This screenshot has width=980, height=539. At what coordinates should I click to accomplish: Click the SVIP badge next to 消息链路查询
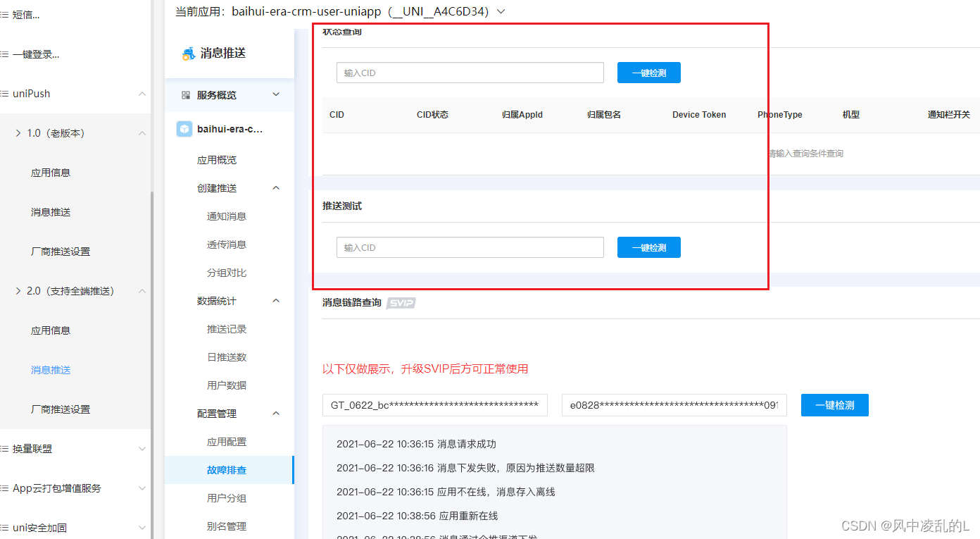pos(401,302)
